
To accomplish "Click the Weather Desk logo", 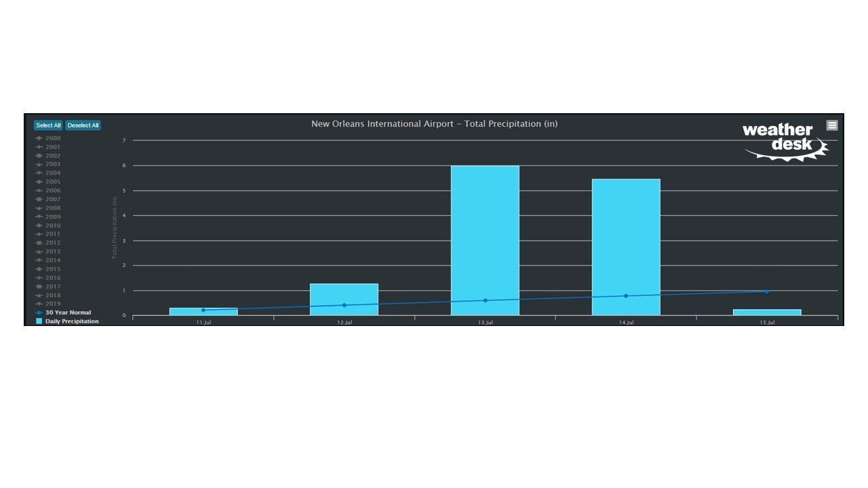I will coord(785,142).
